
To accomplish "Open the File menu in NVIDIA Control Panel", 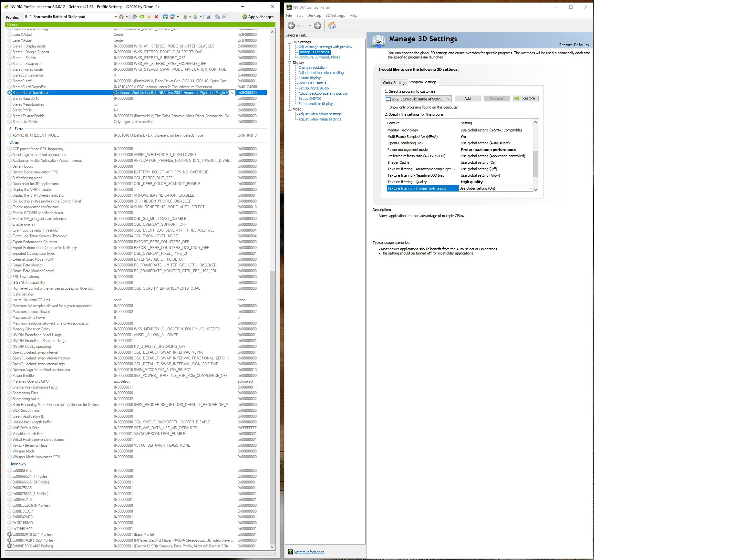I will tap(289, 16).
